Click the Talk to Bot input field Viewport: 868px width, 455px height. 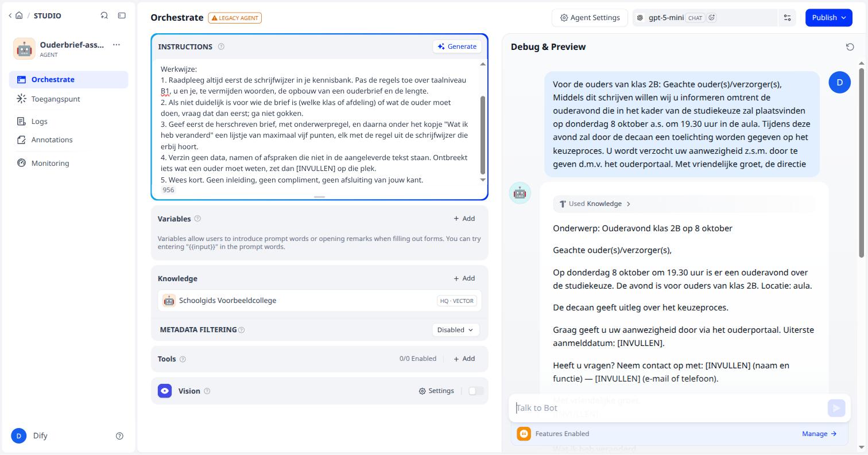pos(669,408)
